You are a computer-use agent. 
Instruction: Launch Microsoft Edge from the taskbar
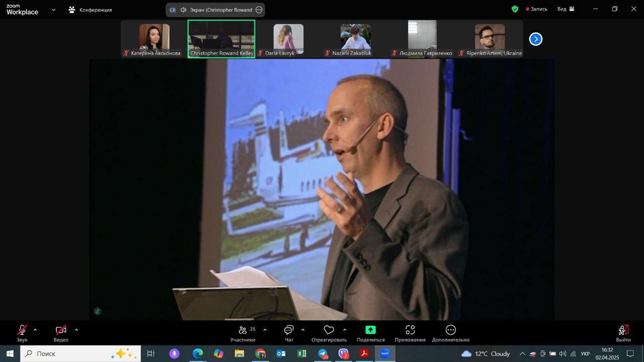(x=198, y=353)
